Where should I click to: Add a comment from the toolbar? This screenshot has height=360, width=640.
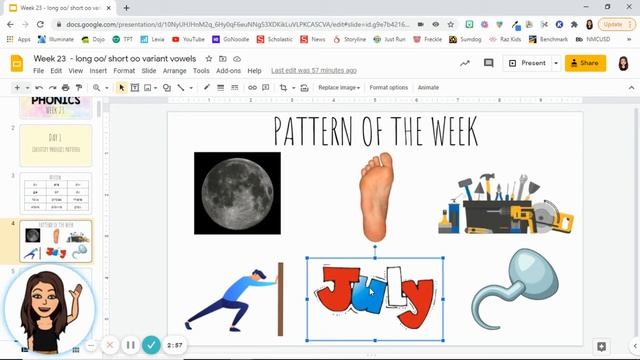pyautogui.click(x=265, y=88)
